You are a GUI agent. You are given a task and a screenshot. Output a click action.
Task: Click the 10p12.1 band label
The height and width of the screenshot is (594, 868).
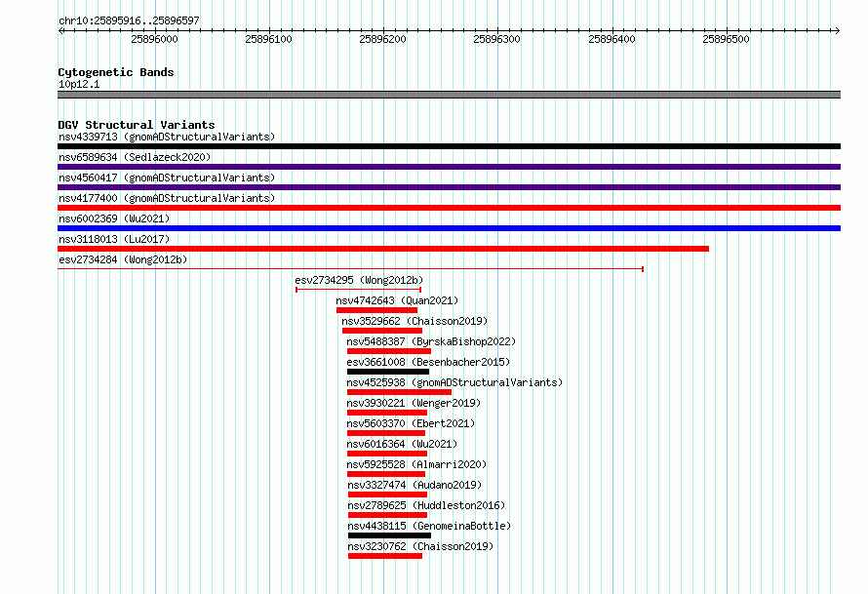coord(79,84)
